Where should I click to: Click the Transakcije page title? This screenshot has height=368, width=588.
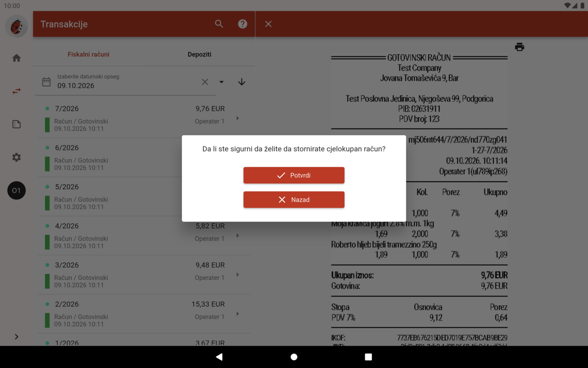(x=64, y=24)
